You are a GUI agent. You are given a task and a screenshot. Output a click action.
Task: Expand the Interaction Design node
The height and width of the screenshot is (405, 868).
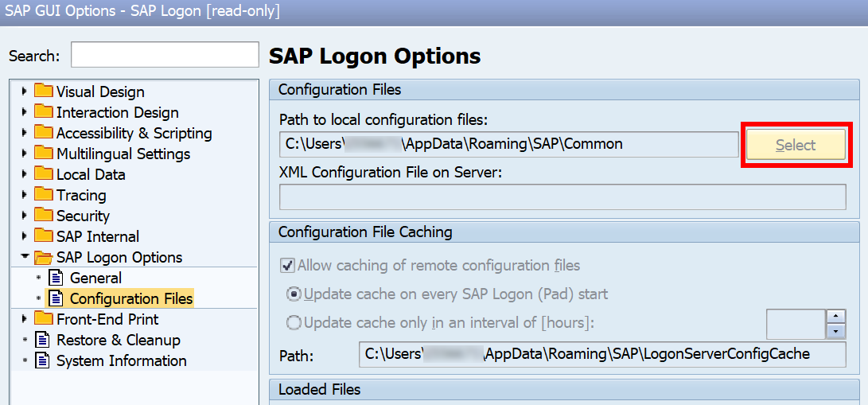(24, 111)
